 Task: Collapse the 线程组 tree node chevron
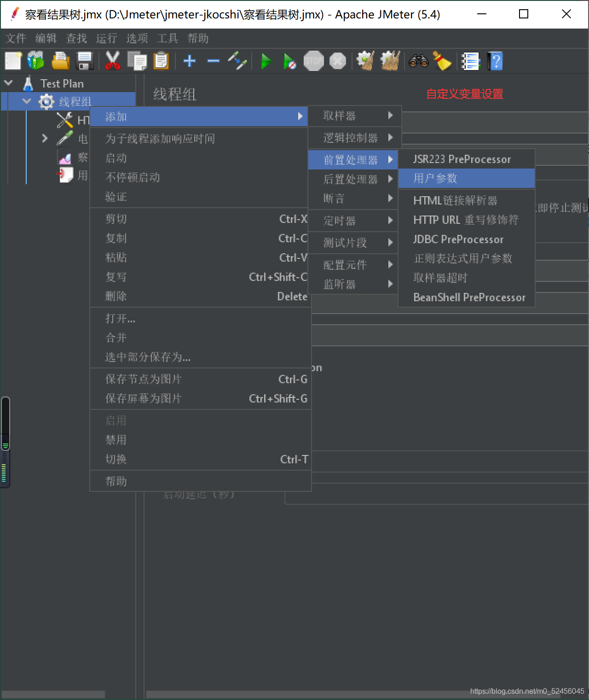(x=27, y=101)
